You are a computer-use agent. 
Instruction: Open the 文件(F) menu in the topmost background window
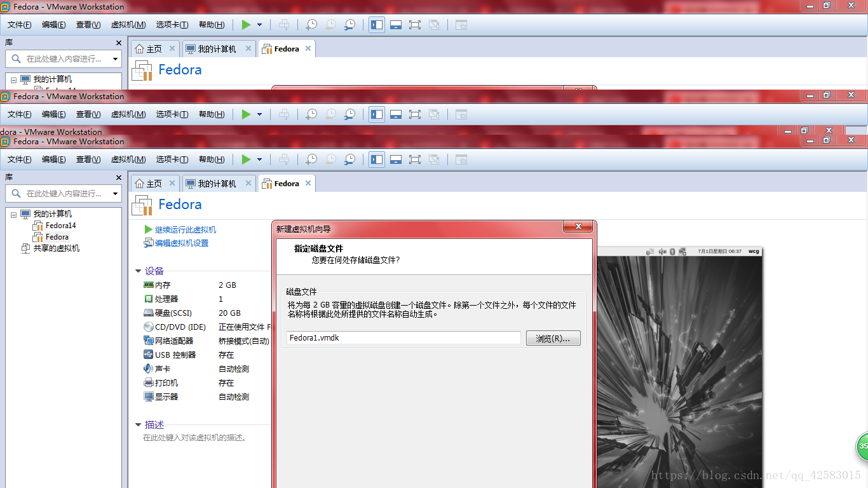(x=20, y=25)
